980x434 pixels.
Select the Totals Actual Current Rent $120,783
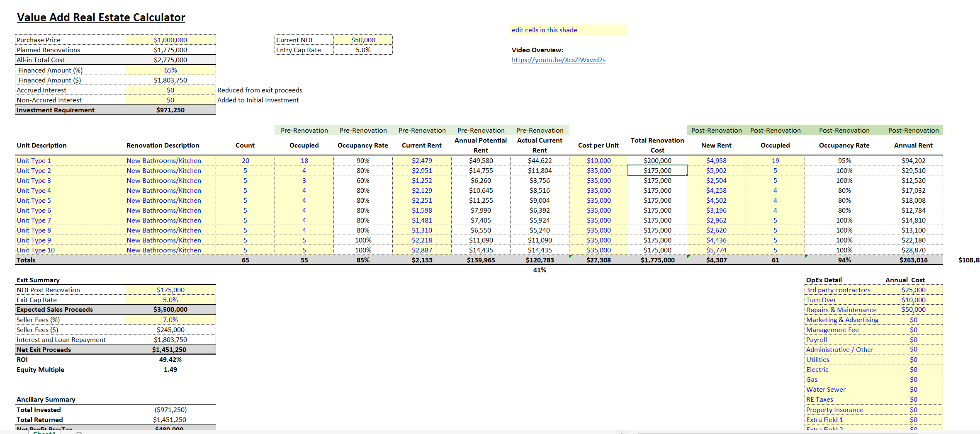point(540,260)
